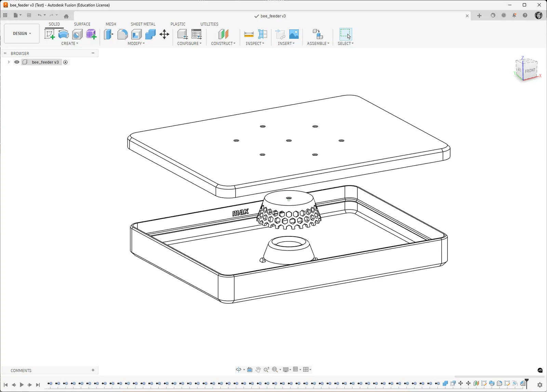Select the Combine tool in toolbar

(150, 34)
